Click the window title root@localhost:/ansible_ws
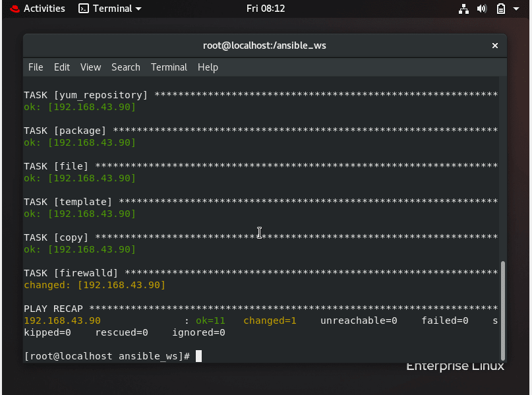532x395 pixels. pos(264,46)
